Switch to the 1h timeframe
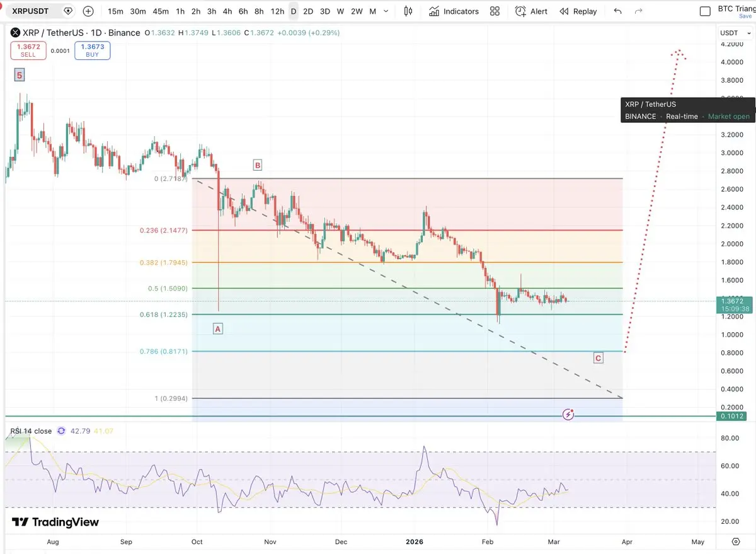756x554 pixels. tap(180, 11)
